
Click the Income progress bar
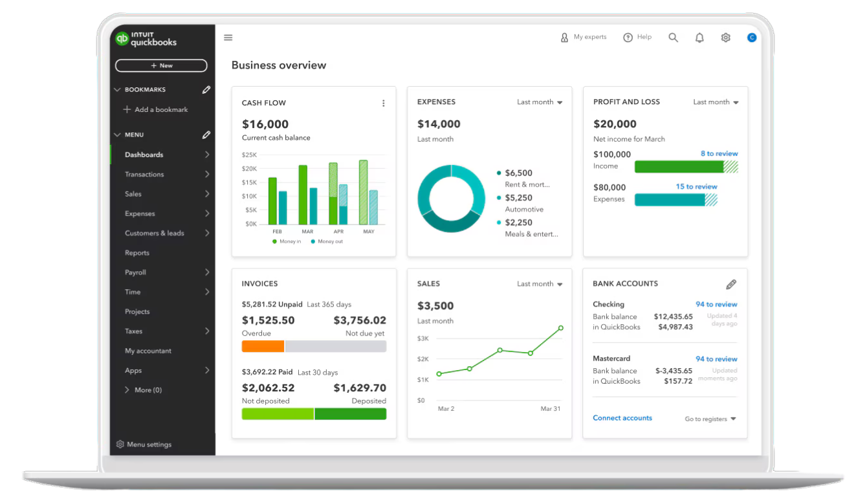[x=686, y=167]
